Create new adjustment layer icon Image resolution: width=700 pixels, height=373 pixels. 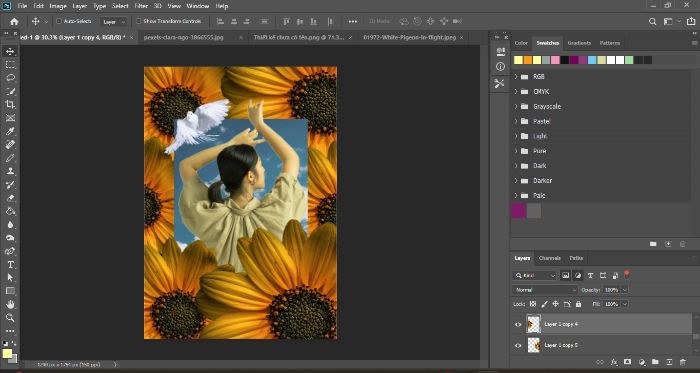point(642,362)
